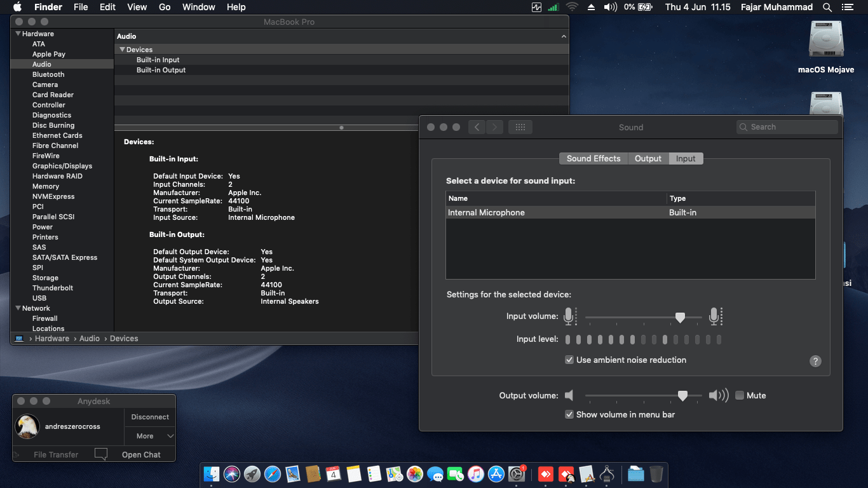Adjust the Input volume slider
868x488 pixels.
point(680,317)
